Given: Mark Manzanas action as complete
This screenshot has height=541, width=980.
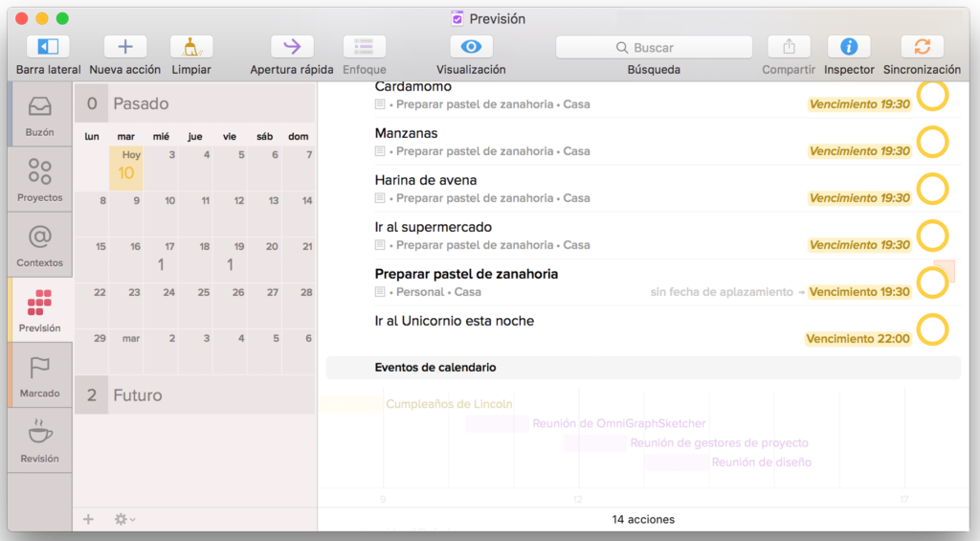Looking at the screenshot, I should point(932,142).
